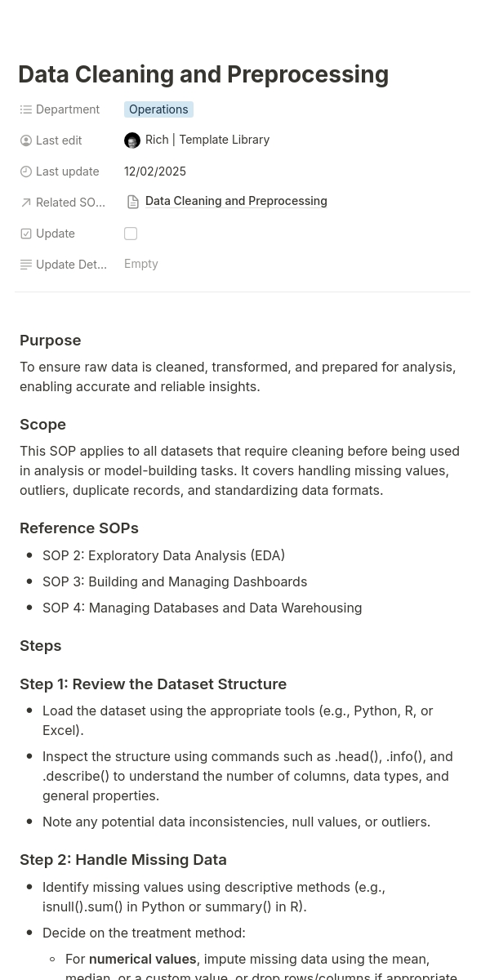
Task: Click the Last update clock icon
Action: [x=26, y=171]
